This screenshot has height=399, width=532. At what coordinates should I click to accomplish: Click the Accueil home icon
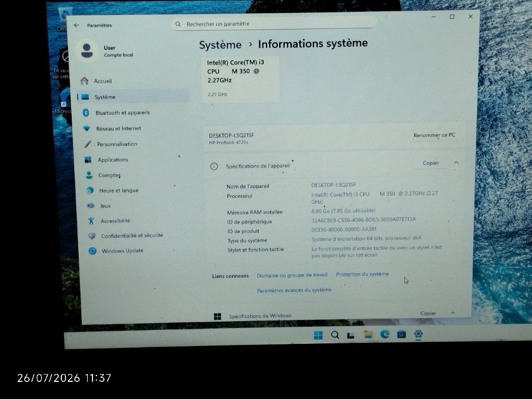[85, 81]
